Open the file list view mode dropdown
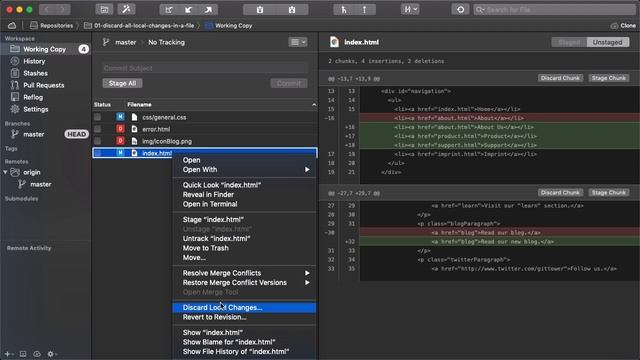 click(298, 42)
